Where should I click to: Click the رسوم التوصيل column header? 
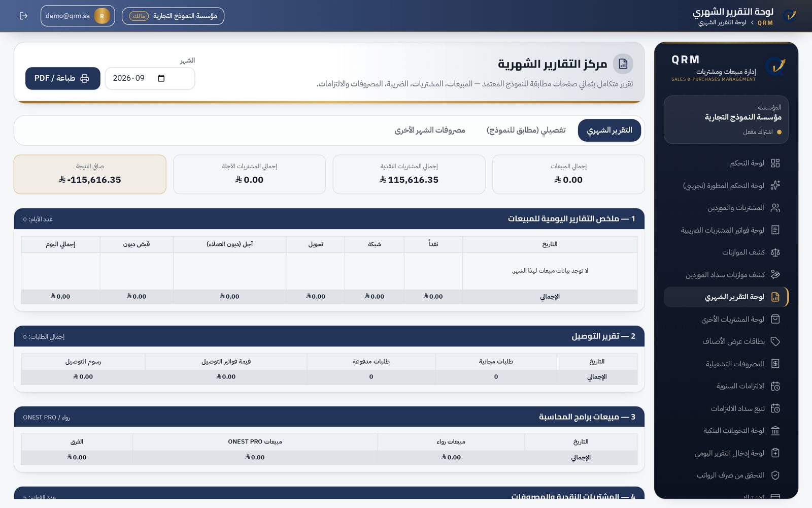click(x=83, y=362)
